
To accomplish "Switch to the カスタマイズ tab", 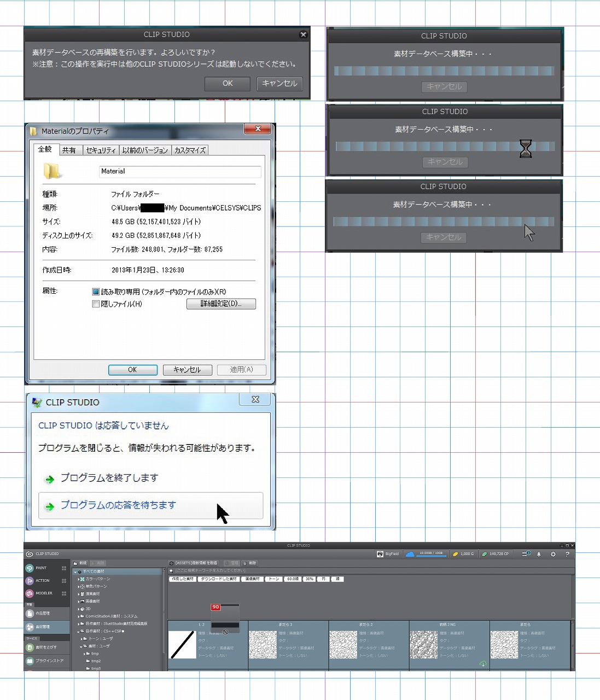I will pyautogui.click(x=190, y=150).
